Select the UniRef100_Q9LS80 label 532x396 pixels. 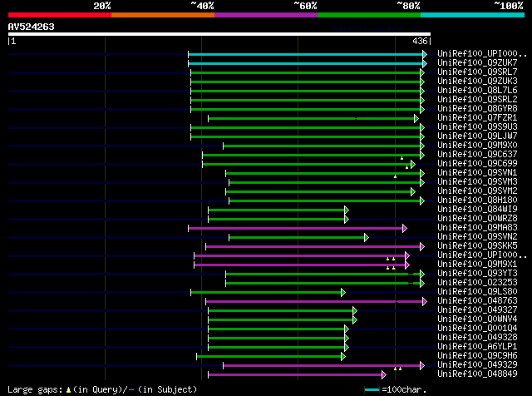[477, 292]
